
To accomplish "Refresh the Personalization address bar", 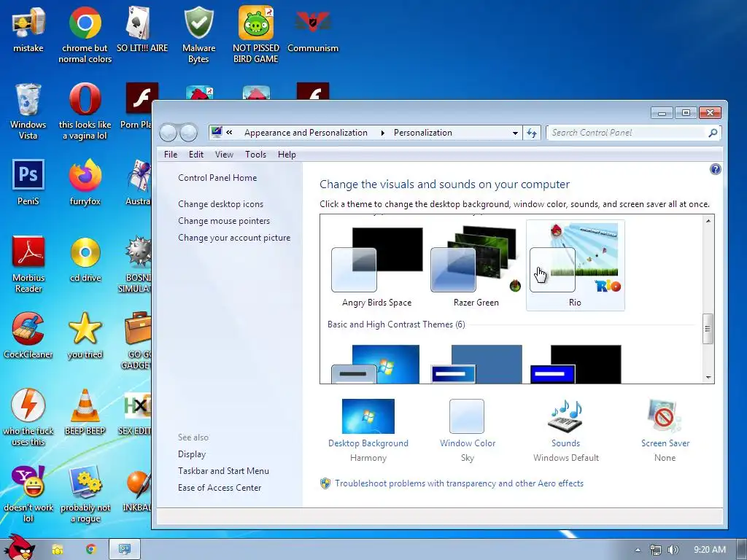I will pos(532,133).
